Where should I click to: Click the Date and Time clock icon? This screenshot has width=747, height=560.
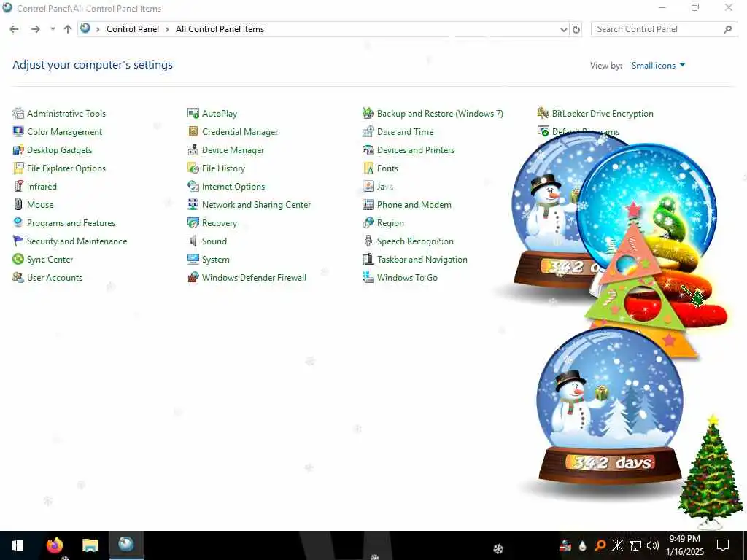click(x=368, y=131)
